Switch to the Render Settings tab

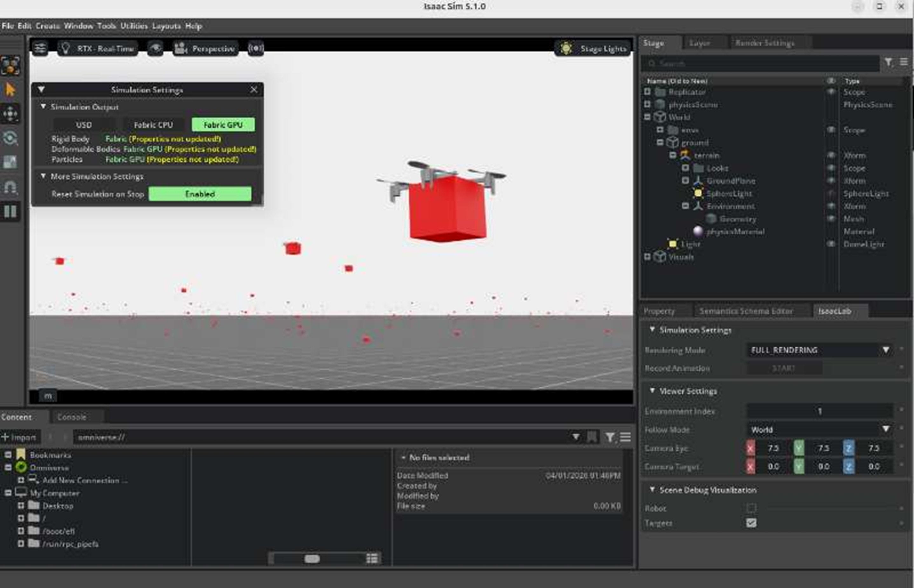[x=765, y=43]
